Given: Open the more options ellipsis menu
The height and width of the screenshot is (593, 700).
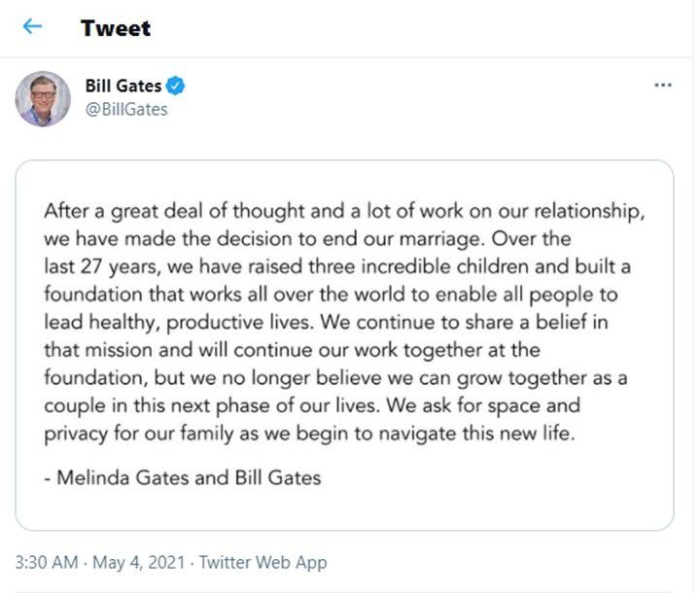Looking at the screenshot, I should pyautogui.click(x=663, y=86).
